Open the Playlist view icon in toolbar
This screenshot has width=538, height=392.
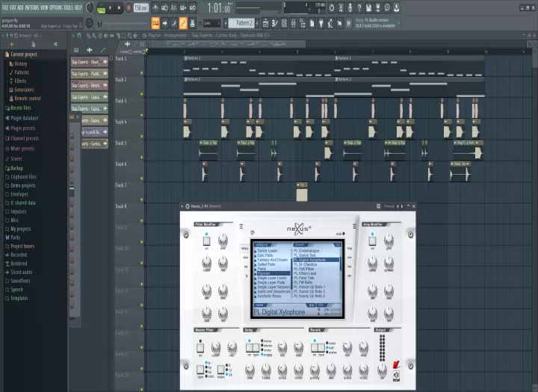[x=265, y=23]
